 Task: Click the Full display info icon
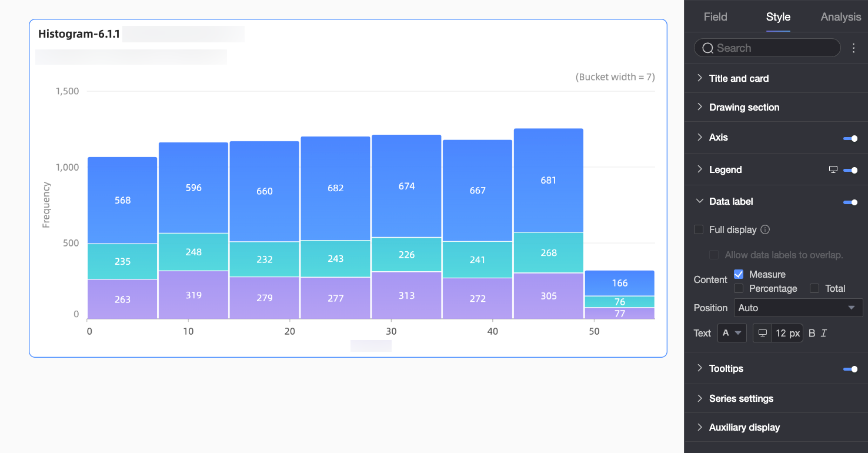pyautogui.click(x=765, y=230)
